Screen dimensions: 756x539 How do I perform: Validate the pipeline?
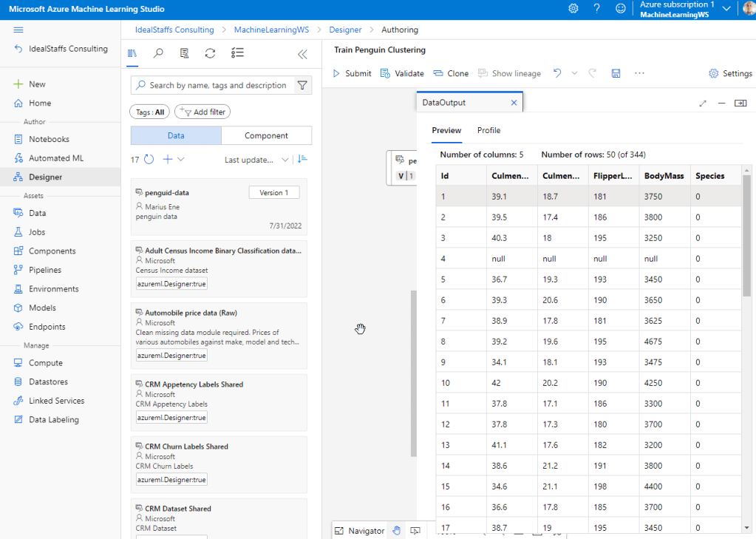click(402, 73)
